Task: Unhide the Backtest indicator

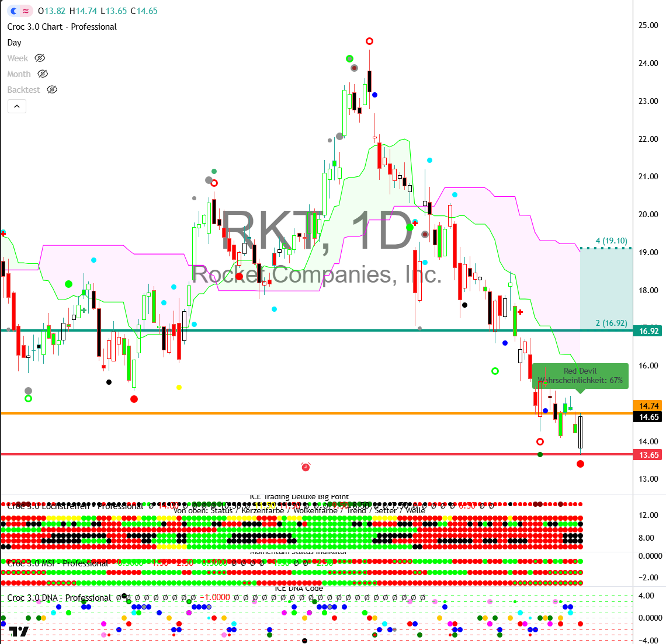Action: point(52,90)
